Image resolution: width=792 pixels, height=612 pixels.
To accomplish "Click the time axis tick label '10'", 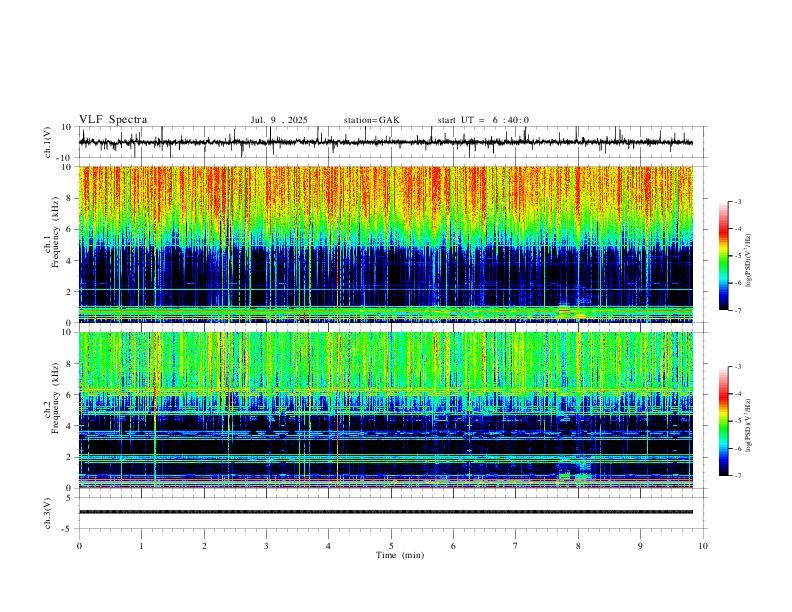I will tap(703, 546).
